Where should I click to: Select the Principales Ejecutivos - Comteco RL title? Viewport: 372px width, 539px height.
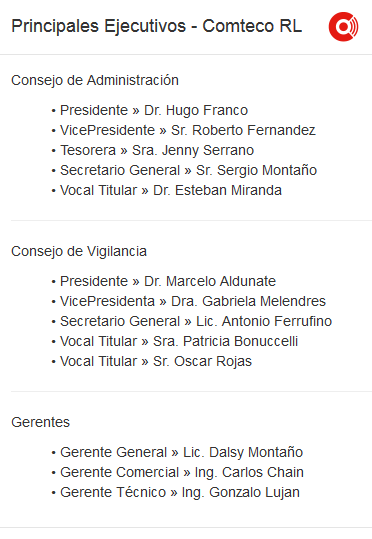156,26
